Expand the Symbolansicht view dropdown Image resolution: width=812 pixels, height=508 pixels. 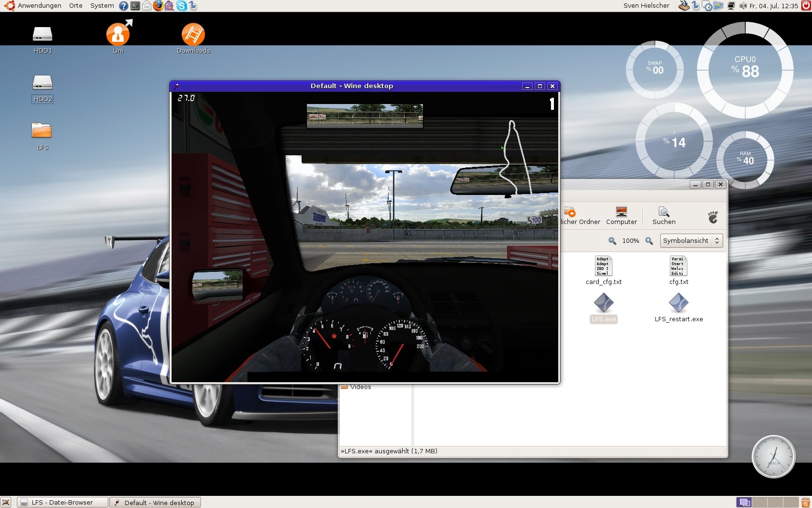(691, 240)
